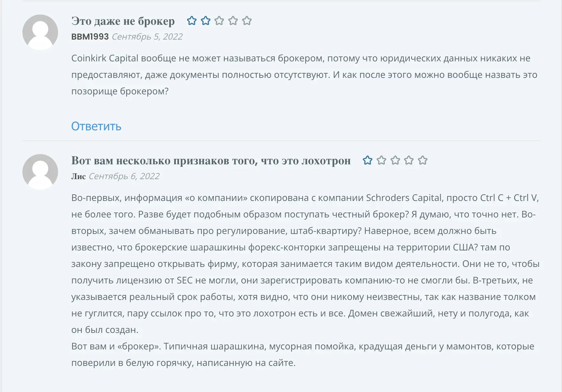The width and height of the screenshot is (562, 392).
Task: Click third star in Лис review rating
Action: [x=395, y=160]
